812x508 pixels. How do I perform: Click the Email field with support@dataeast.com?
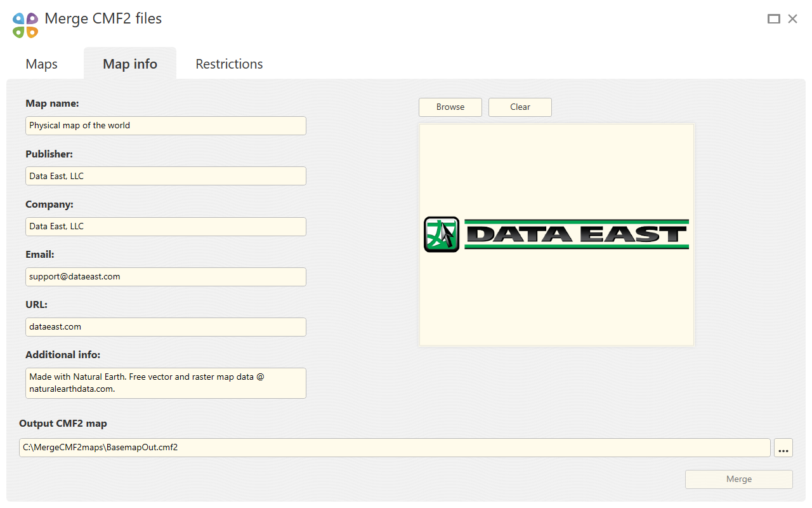(x=166, y=277)
